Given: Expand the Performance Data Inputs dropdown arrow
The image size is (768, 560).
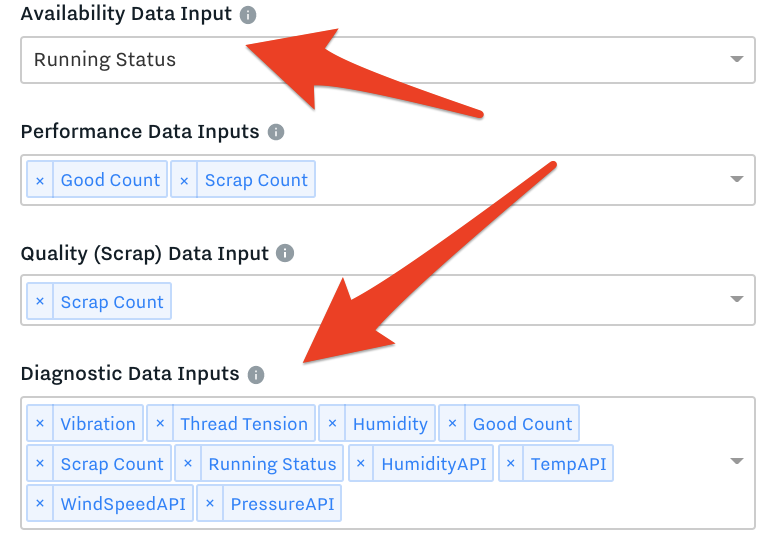Looking at the screenshot, I should coord(737,179).
